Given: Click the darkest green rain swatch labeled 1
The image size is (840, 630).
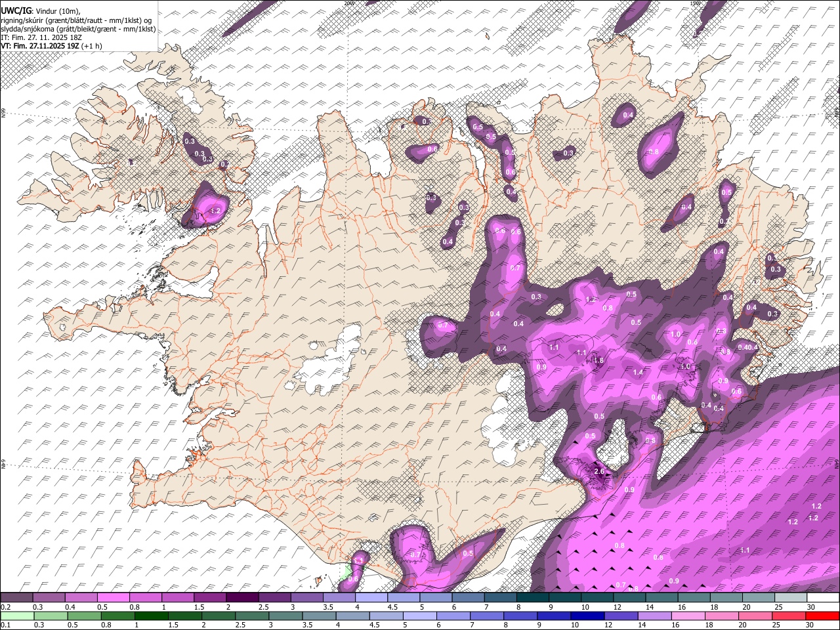Looking at the screenshot, I should tap(152, 616).
